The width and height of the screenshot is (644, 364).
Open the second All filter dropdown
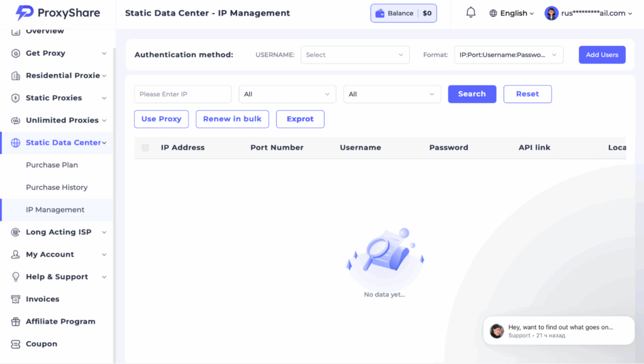click(x=392, y=94)
